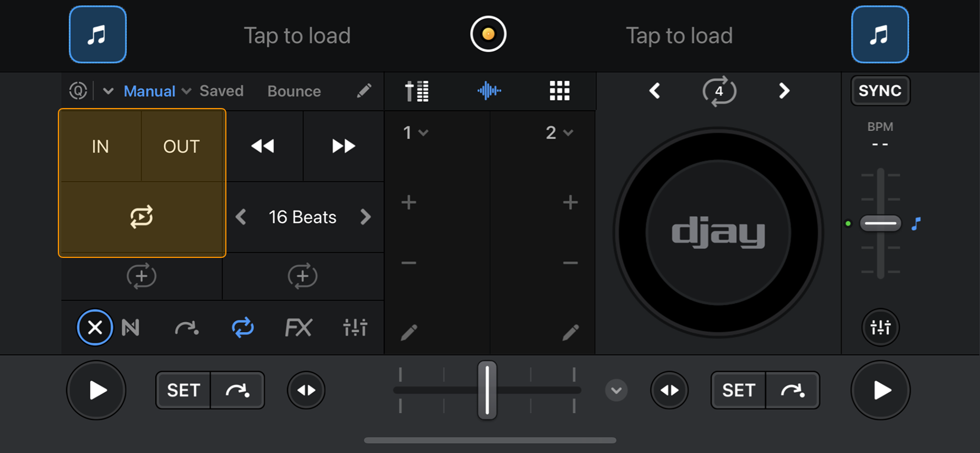Click the BPM readout dashes
The image size is (980, 453).
pyautogui.click(x=880, y=144)
